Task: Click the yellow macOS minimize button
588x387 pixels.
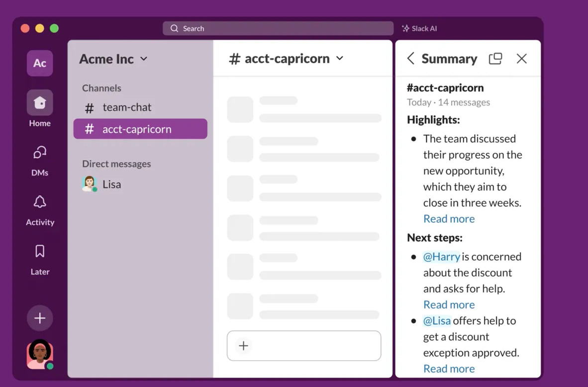Action: pos(40,28)
